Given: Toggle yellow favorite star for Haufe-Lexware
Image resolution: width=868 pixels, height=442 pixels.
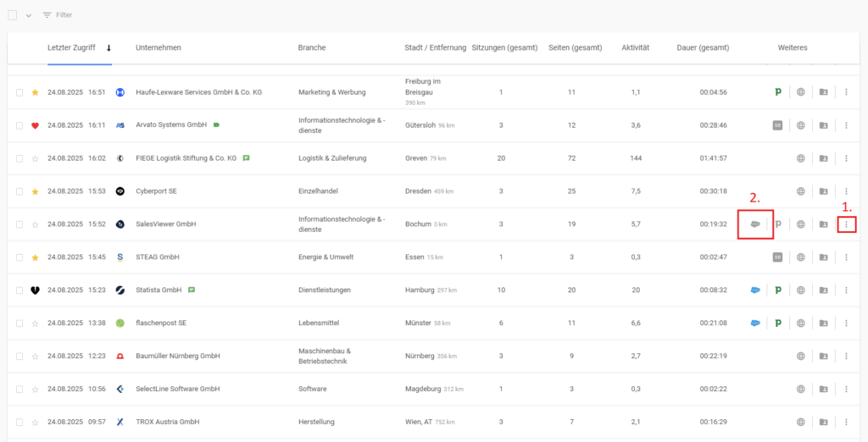Looking at the screenshot, I should click(x=35, y=92).
